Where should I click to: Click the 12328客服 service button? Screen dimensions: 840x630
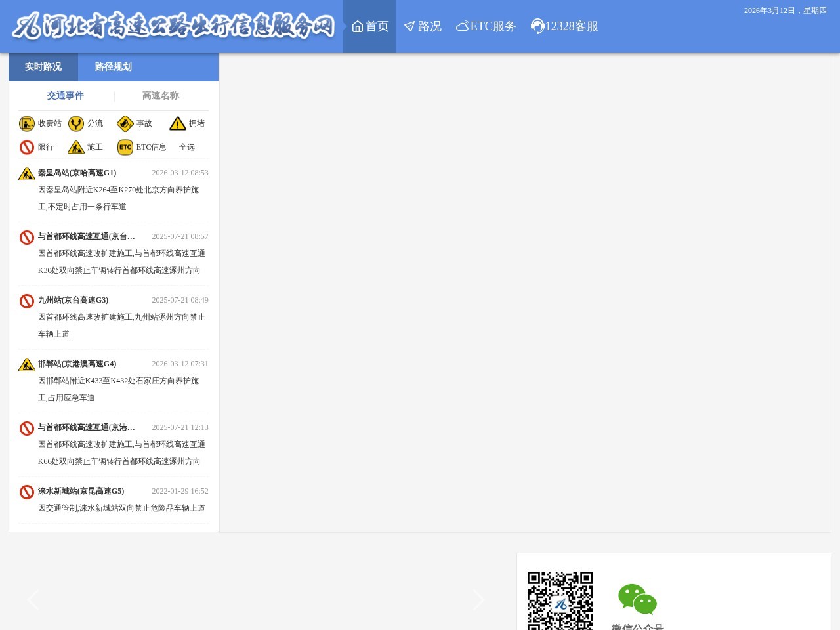[564, 26]
